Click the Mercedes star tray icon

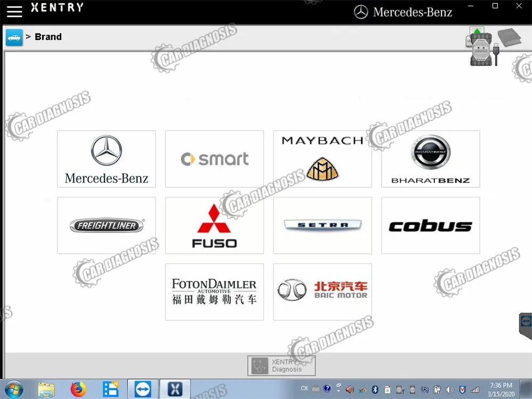(425, 389)
